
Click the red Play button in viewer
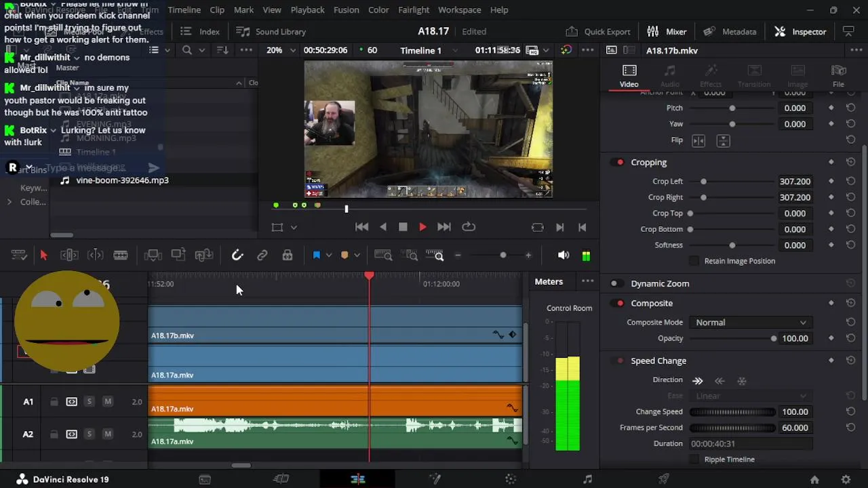pyautogui.click(x=422, y=227)
